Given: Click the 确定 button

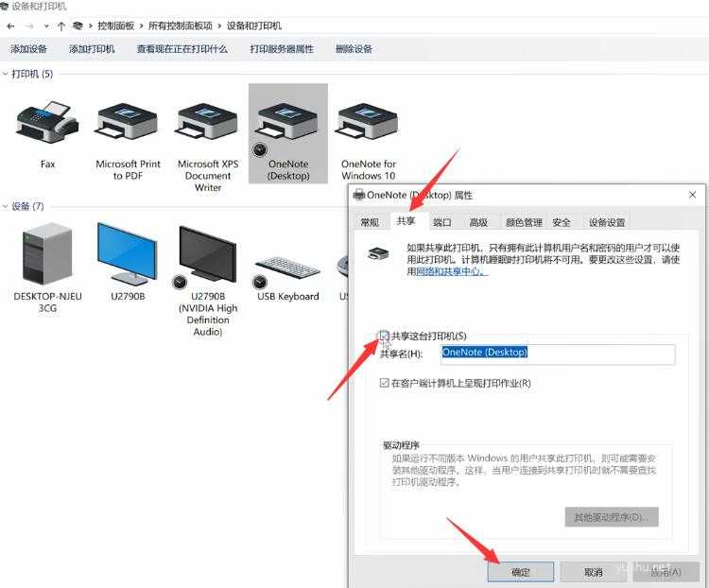Looking at the screenshot, I should [x=521, y=572].
